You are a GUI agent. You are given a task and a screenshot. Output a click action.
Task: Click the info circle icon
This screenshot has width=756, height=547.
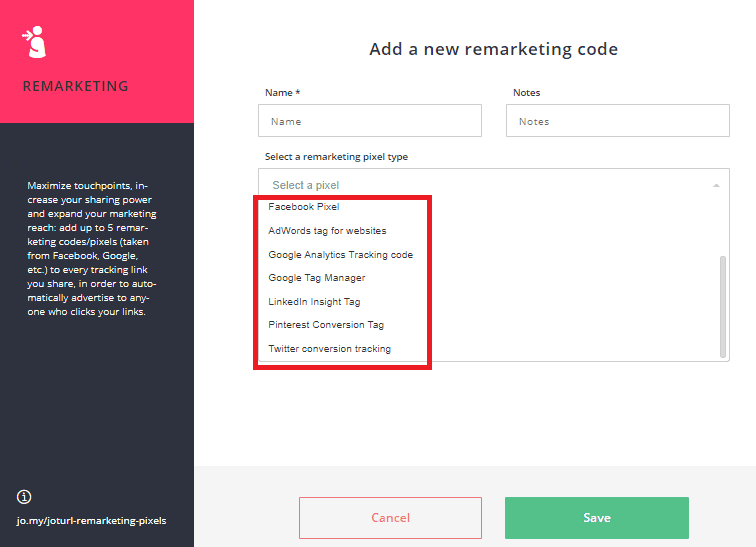click(24, 496)
